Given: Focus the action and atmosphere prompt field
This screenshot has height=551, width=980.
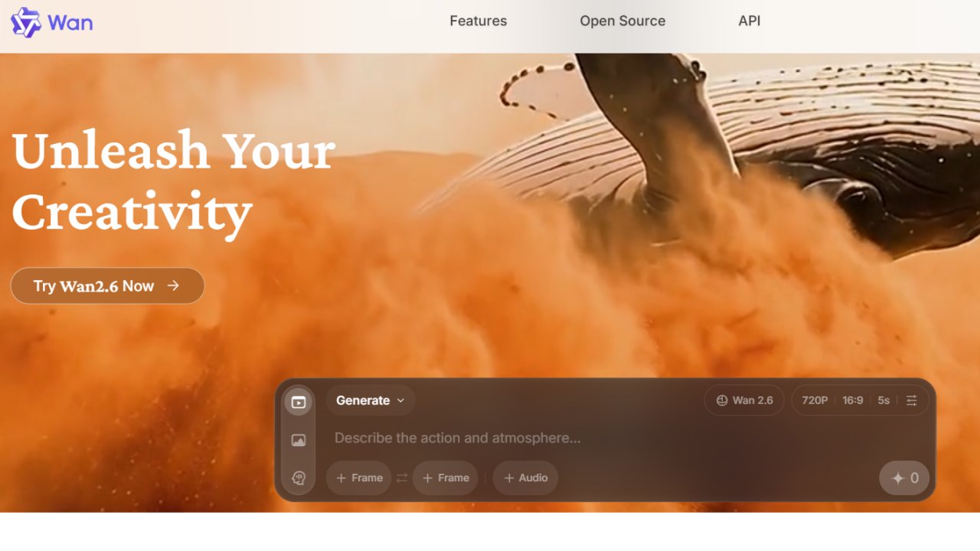Looking at the screenshot, I should point(605,439).
